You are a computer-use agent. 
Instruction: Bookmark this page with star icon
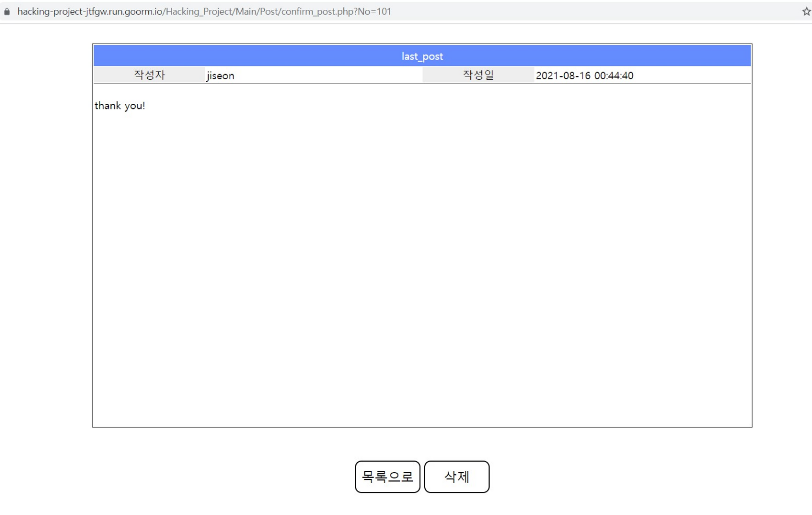point(806,12)
